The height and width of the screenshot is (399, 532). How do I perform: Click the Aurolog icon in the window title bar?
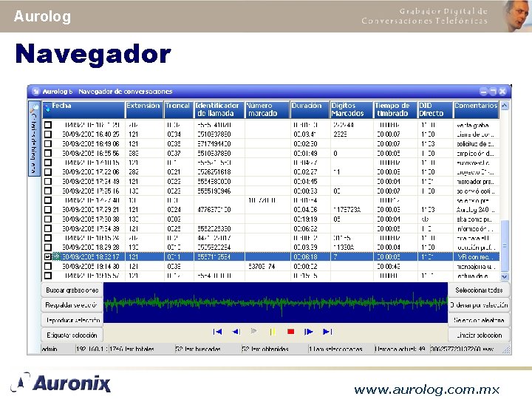point(35,92)
